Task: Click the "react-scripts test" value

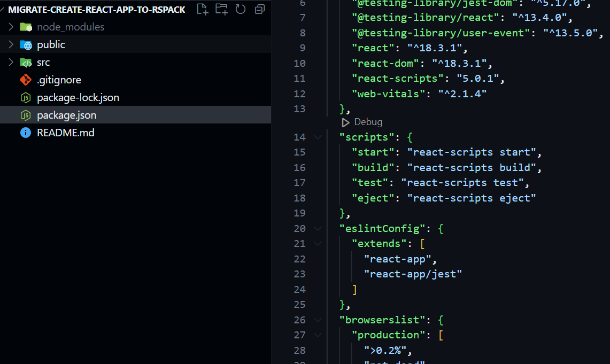Action: [462, 183]
